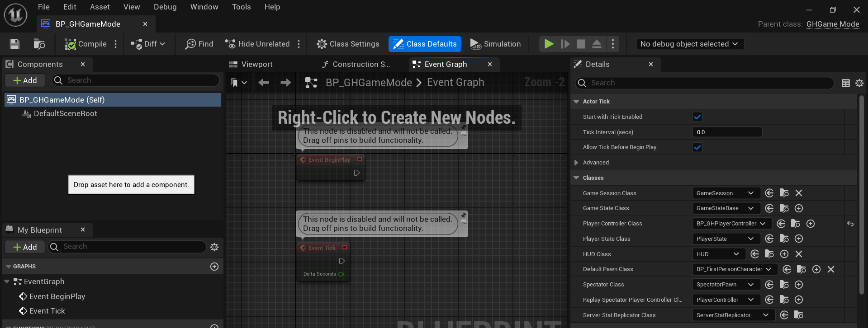Open Details property matrix view icon
This screenshot has width=868, height=328.
(845, 83)
